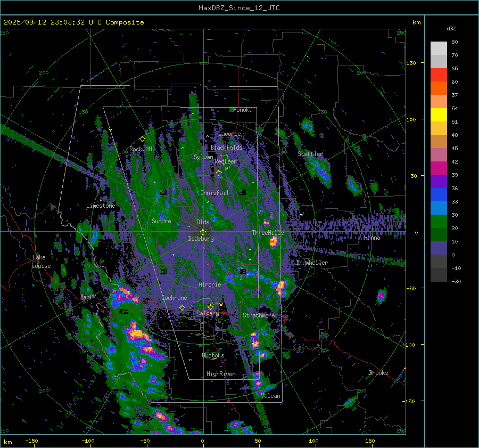Click the Brooks label
Image resolution: width=479 pixels, height=448 pixels.
pos(378,373)
